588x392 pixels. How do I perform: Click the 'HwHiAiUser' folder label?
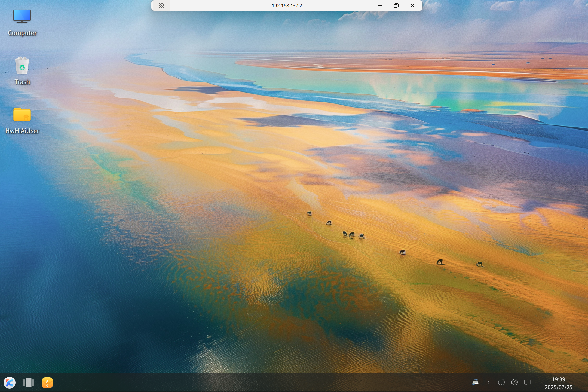22,131
